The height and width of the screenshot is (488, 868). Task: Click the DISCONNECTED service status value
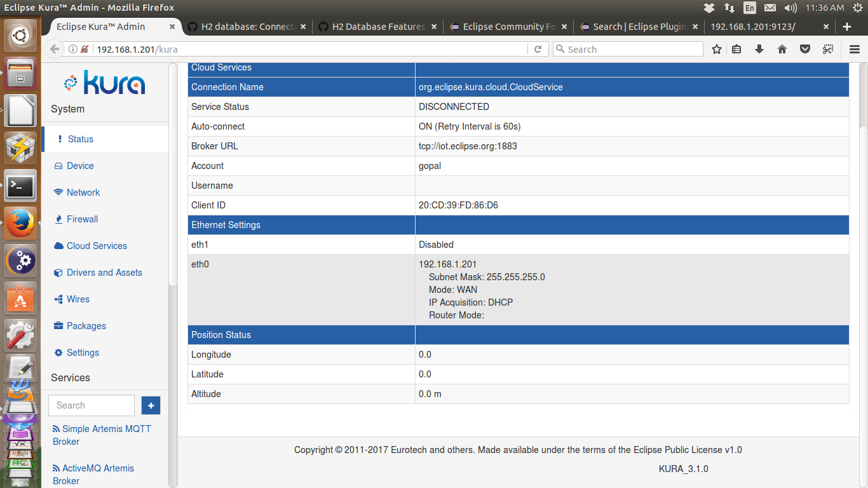(x=454, y=107)
